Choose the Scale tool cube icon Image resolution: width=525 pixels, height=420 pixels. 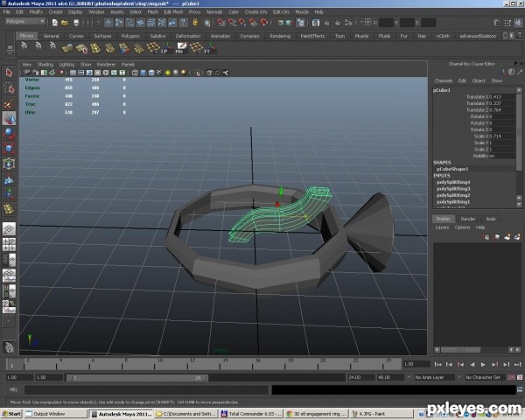click(x=9, y=149)
